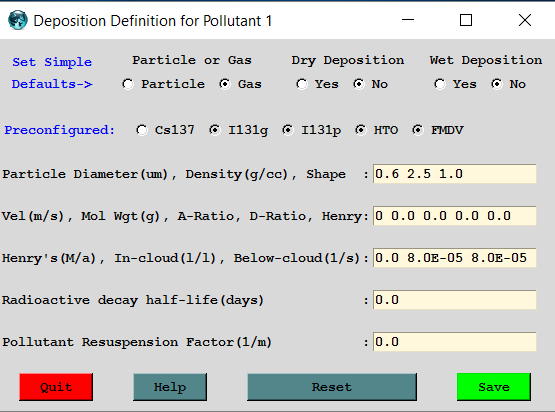Image resolution: width=555 pixels, height=412 pixels.
Task: Click the Radioactive decay half-life field
Action: pos(454,300)
